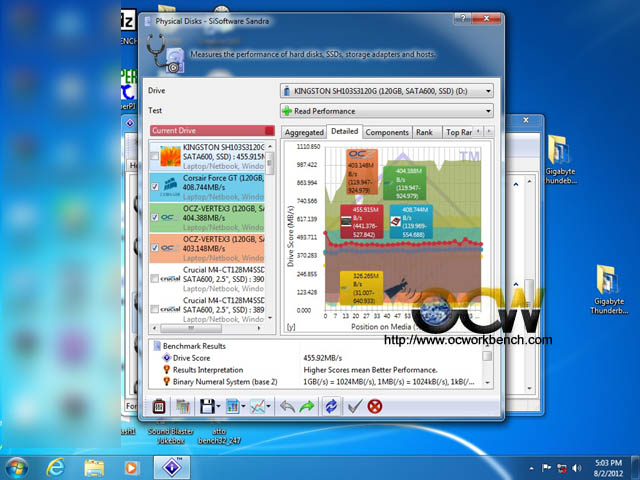Open the lower Gigabyte Thunderbolt desktop folder
The image size is (640, 480).
tap(609, 289)
